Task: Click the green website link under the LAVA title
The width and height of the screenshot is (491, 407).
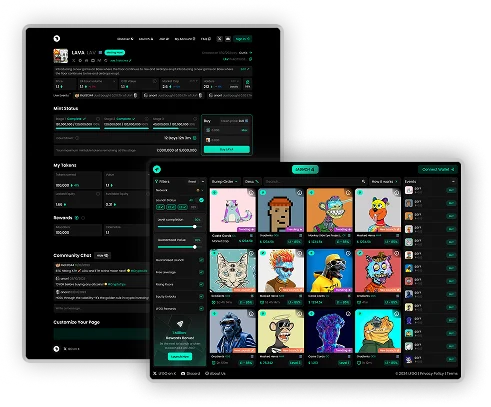Action: (121, 61)
